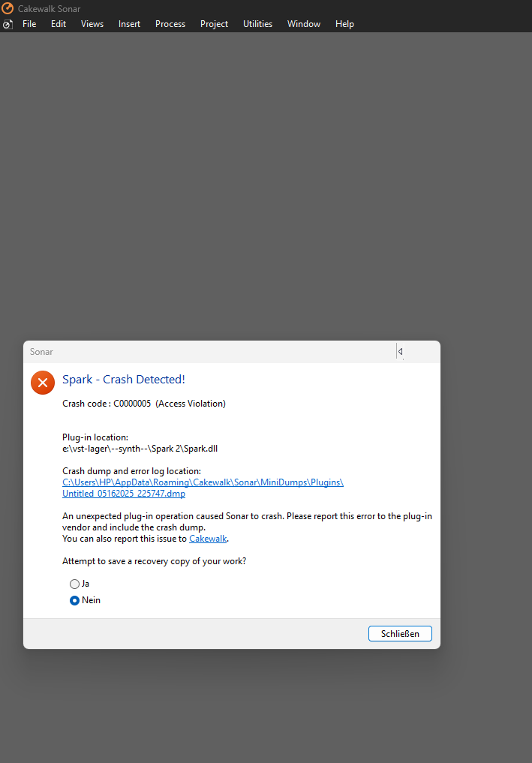Click the small triangle in Sonar dialog title bar
This screenshot has width=532, height=763.
pos(400,351)
